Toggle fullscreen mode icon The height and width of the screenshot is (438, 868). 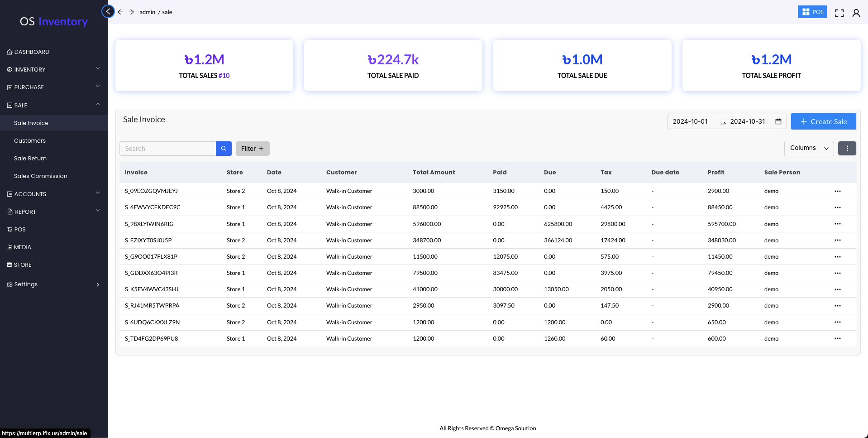[x=839, y=13]
